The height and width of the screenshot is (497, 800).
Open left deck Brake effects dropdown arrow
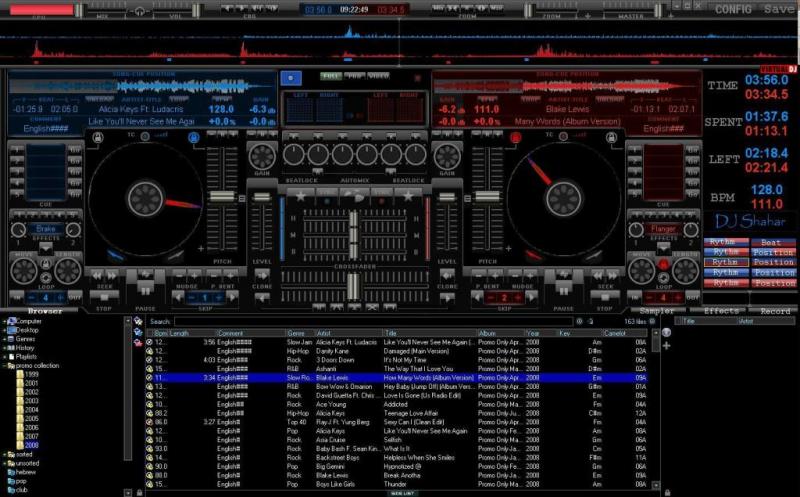pos(46,249)
